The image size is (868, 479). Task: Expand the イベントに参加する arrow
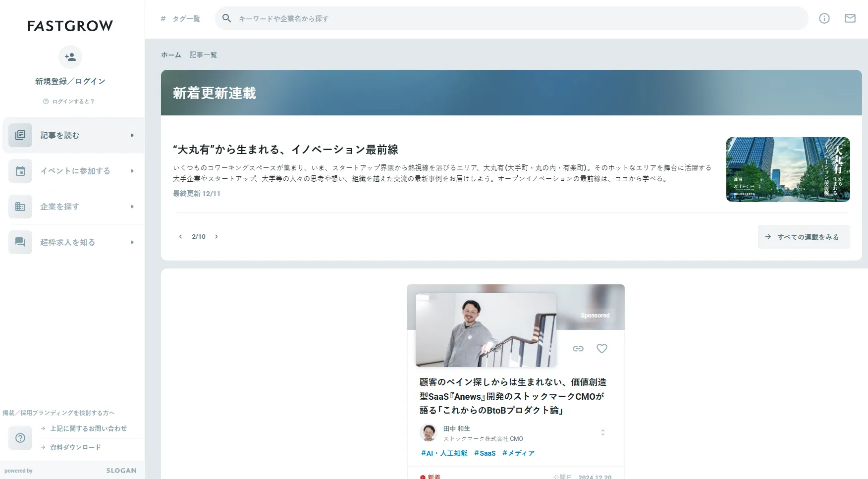click(132, 171)
